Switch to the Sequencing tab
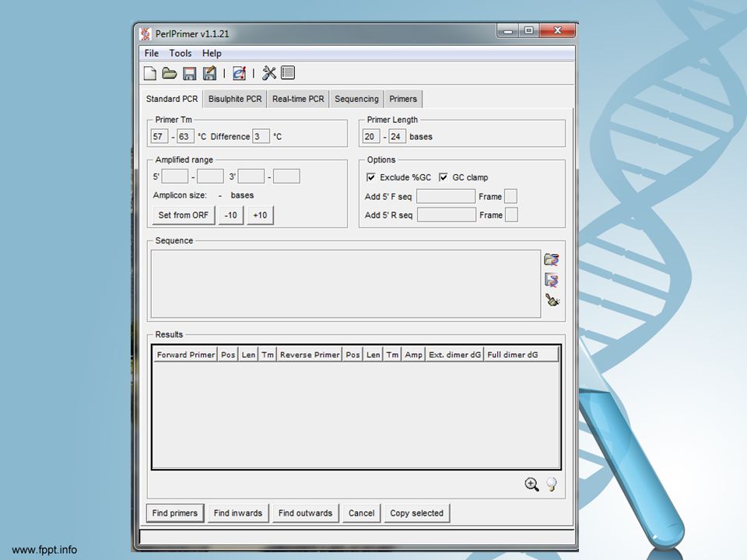This screenshot has width=747, height=560. [356, 99]
